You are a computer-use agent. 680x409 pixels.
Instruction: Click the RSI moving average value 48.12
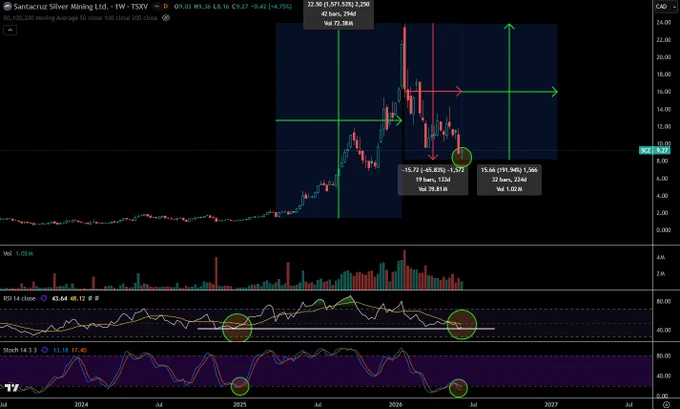point(77,298)
